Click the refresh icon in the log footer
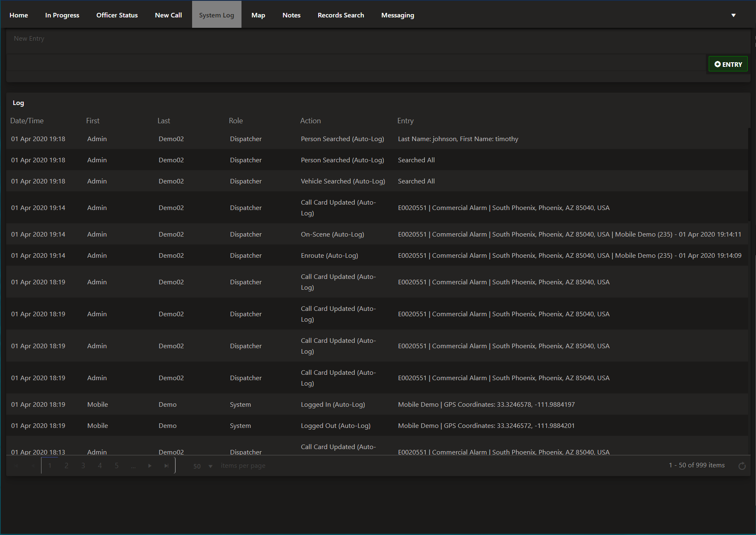 (x=742, y=466)
